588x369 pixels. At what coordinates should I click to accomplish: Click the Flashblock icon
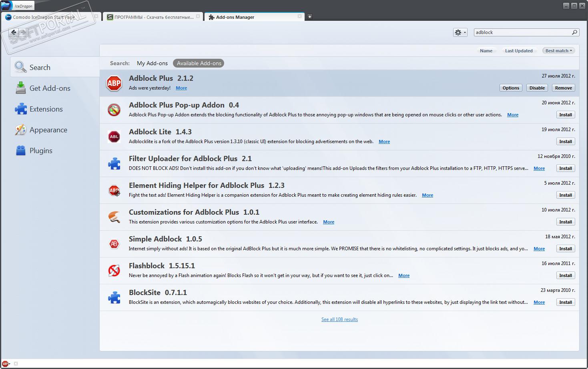[x=114, y=271]
